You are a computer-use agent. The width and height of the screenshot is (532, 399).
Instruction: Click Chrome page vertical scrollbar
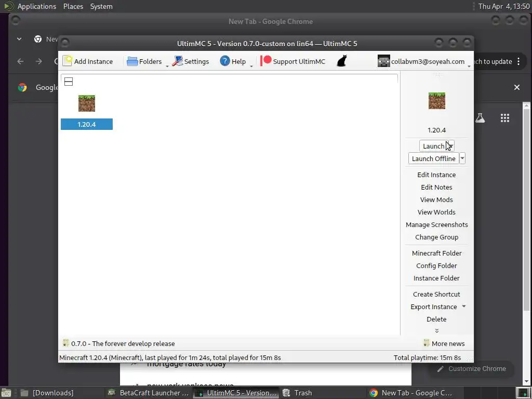pos(526,209)
